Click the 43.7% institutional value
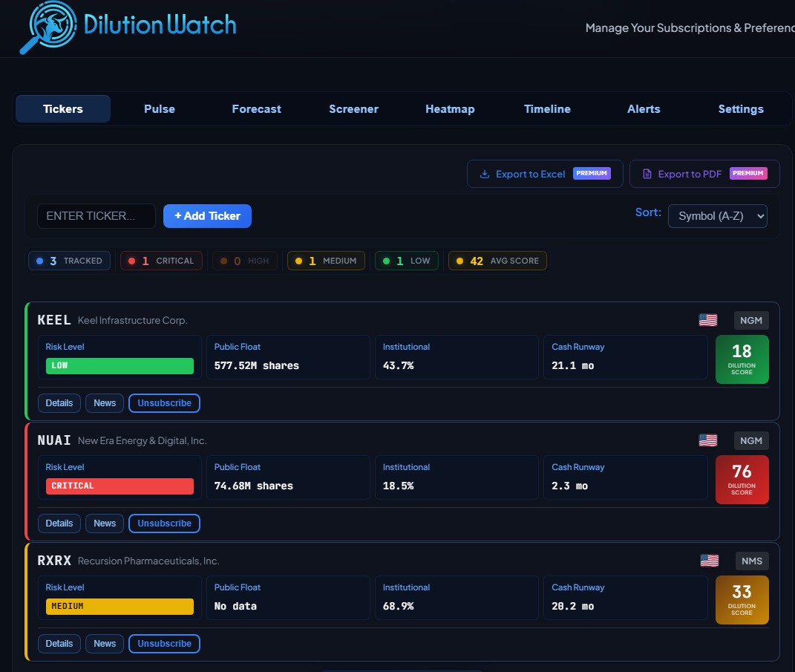This screenshot has width=795, height=672. (398, 365)
